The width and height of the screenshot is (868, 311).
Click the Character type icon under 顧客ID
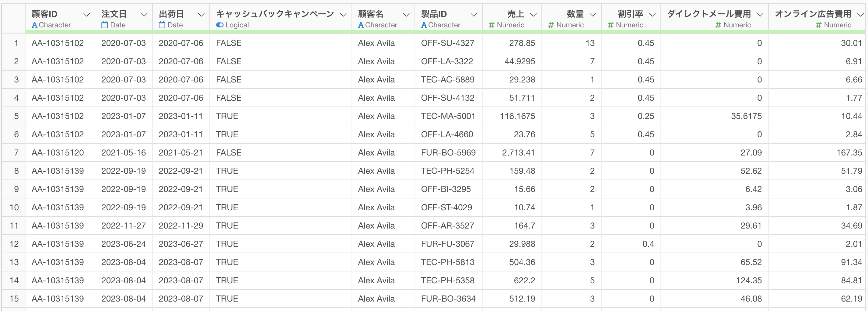pyautogui.click(x=34, y=25)
